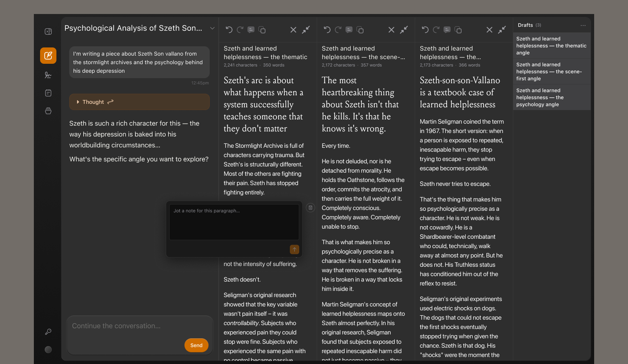Collapse the scene-first draft pane
The image size is (628, 364).
click(x=404, y=30)
